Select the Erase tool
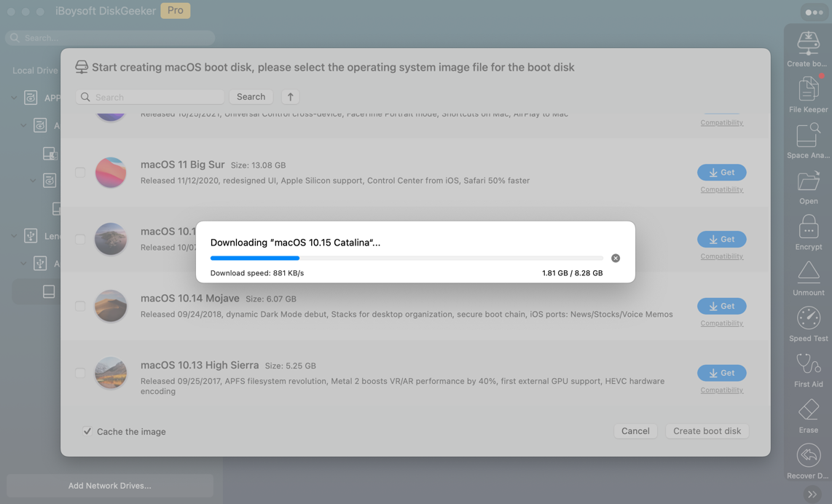The height and width of the screenshot is (504, 832). (x=808, y=410)
